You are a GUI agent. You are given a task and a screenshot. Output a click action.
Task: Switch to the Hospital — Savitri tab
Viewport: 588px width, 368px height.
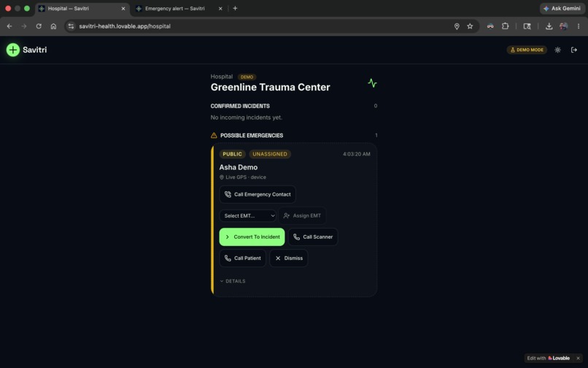point(82,8)
